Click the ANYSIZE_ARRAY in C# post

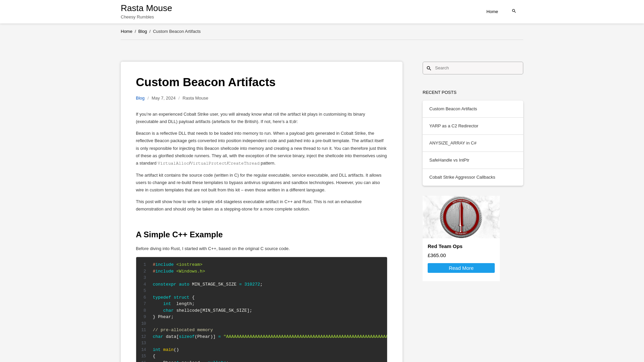pyautogui.click(x=452, y=143)
